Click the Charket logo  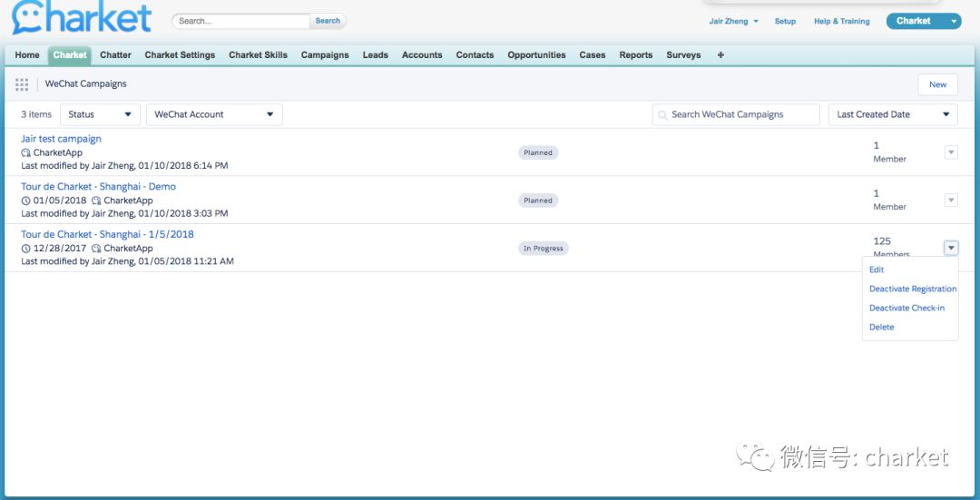pos(82,18)
